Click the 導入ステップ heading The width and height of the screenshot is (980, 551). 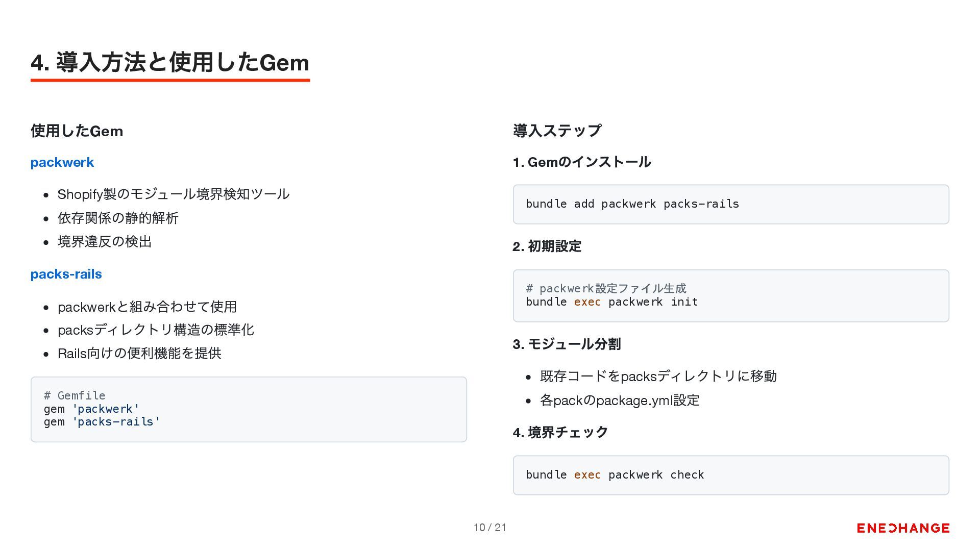click(557, 131)
